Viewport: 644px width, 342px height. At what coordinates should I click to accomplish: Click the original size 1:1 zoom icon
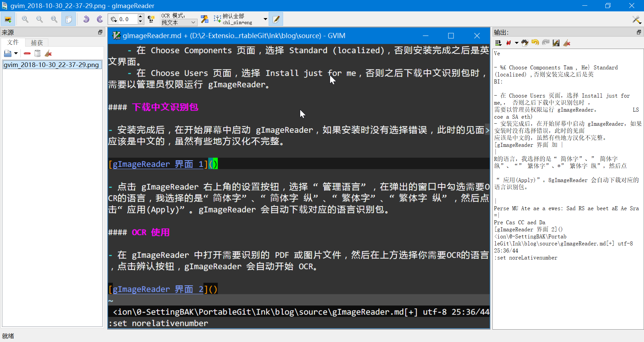54,19
